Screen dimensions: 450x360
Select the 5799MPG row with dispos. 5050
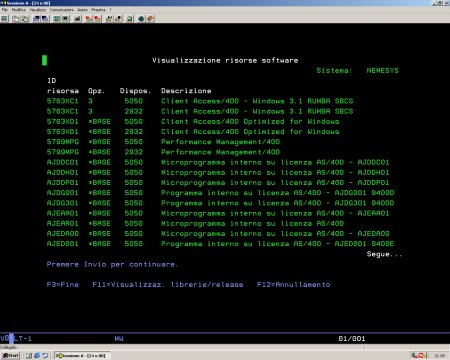163,142
